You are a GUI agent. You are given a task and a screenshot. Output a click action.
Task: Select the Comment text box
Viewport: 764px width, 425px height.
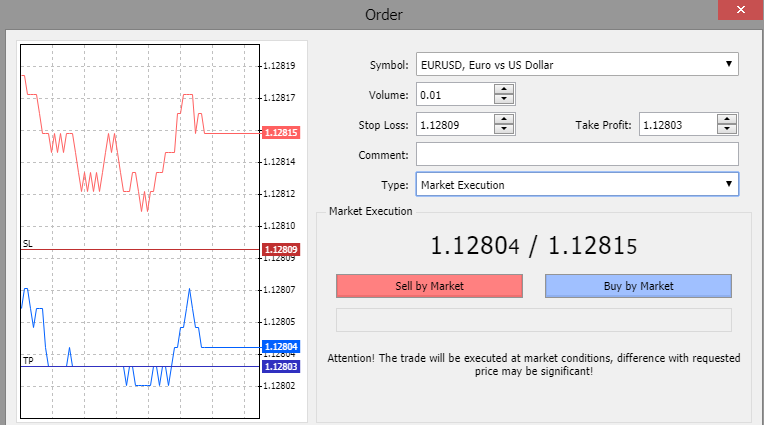tap(577, 155)
